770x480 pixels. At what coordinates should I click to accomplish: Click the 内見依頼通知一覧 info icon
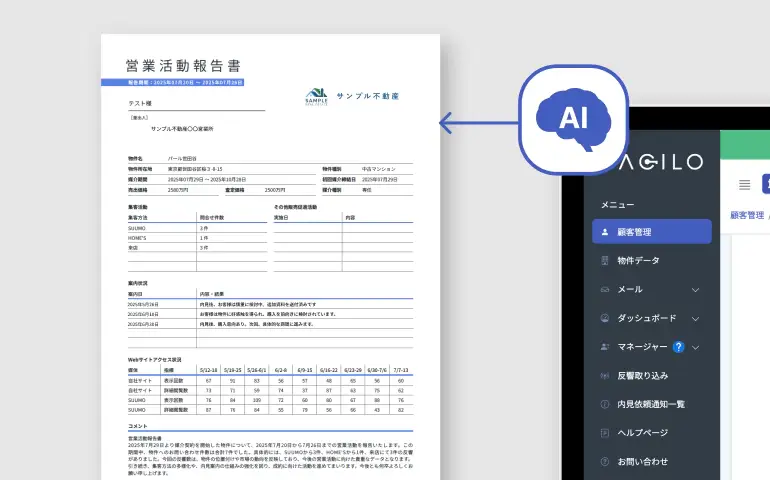[604, 404]
